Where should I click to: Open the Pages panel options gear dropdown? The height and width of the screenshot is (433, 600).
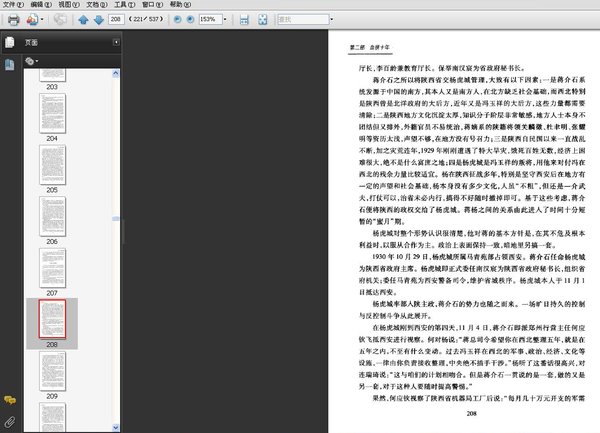32,60
